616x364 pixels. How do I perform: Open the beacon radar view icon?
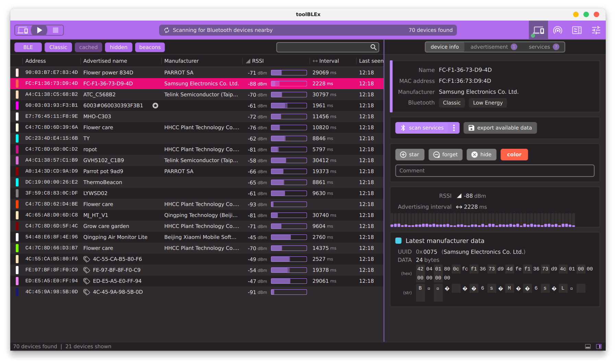pyautogui.click(x=558, y=30)
